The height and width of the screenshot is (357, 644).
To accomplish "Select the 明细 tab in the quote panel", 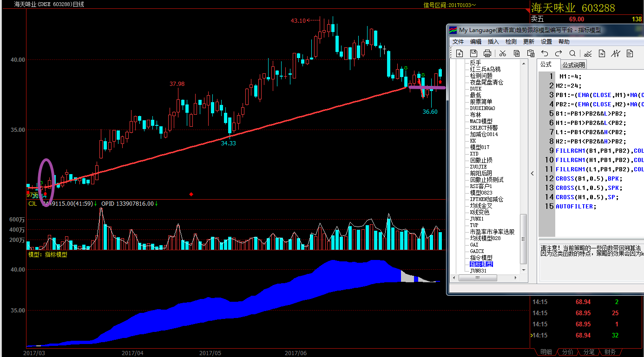I will 546,352.
